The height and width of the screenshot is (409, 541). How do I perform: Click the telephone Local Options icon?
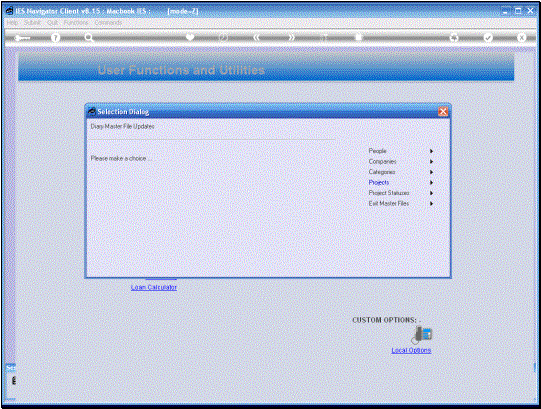coord(422,334)
